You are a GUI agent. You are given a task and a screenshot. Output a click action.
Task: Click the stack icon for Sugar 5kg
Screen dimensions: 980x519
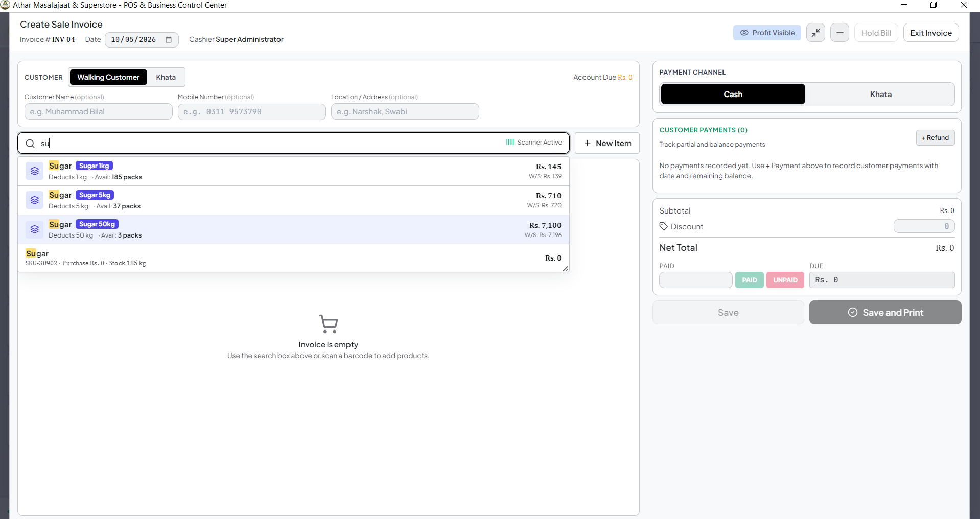click(34, 200)
